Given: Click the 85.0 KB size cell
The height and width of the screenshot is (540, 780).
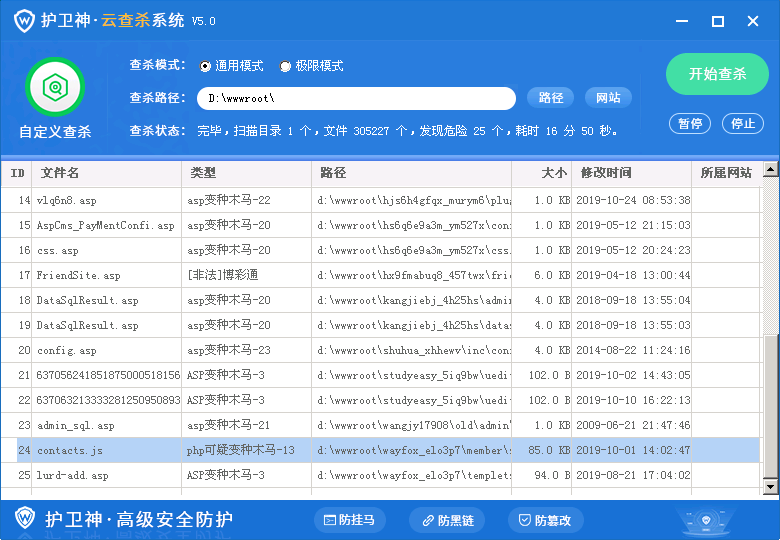Looking at the screenshot, I should click(549, 450).
